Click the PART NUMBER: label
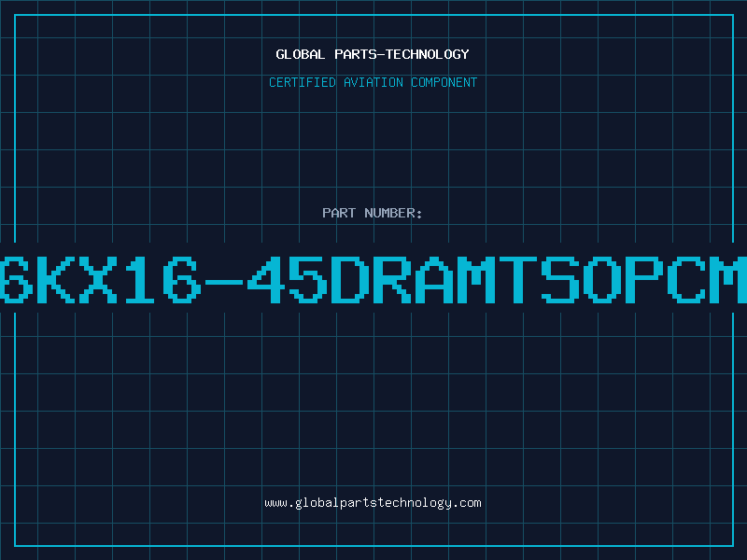Image resolution: width=747 pixels, height=560 pixels. 373,213
